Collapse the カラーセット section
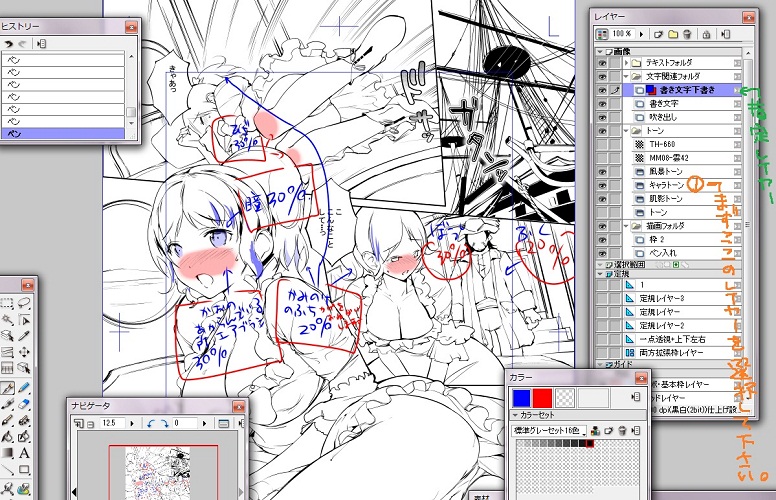 (x=515, y=415)
